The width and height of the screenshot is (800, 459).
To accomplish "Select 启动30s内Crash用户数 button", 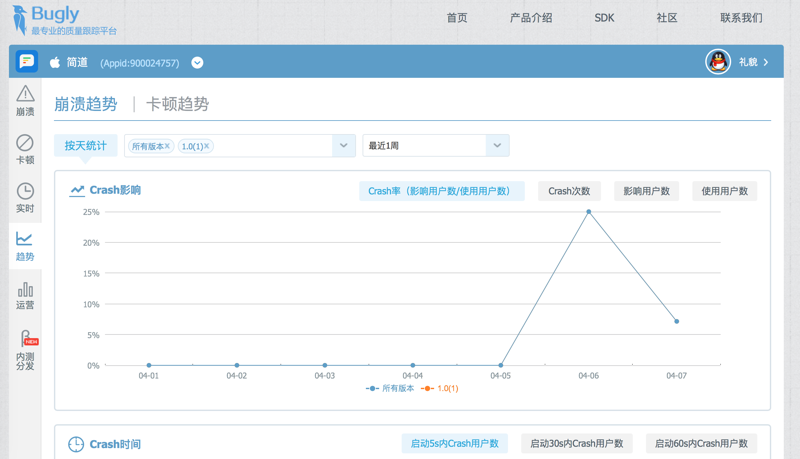I will [577, 443].
